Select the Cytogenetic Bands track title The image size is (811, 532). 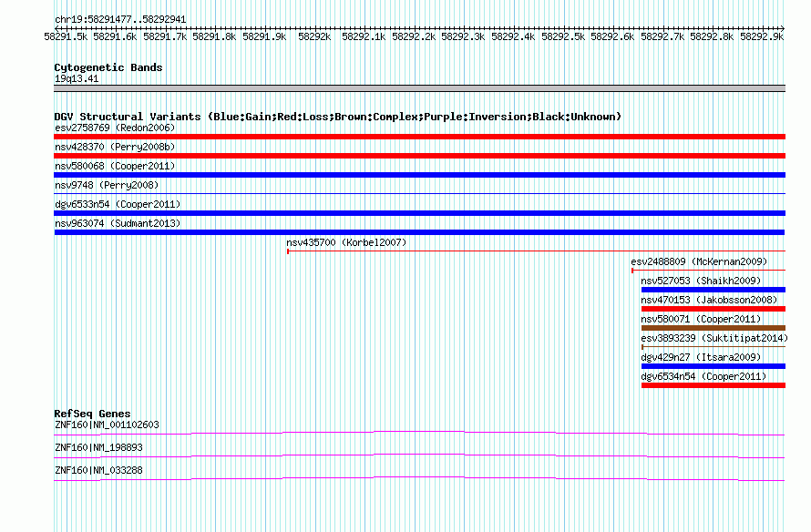(x=108, y=67)
